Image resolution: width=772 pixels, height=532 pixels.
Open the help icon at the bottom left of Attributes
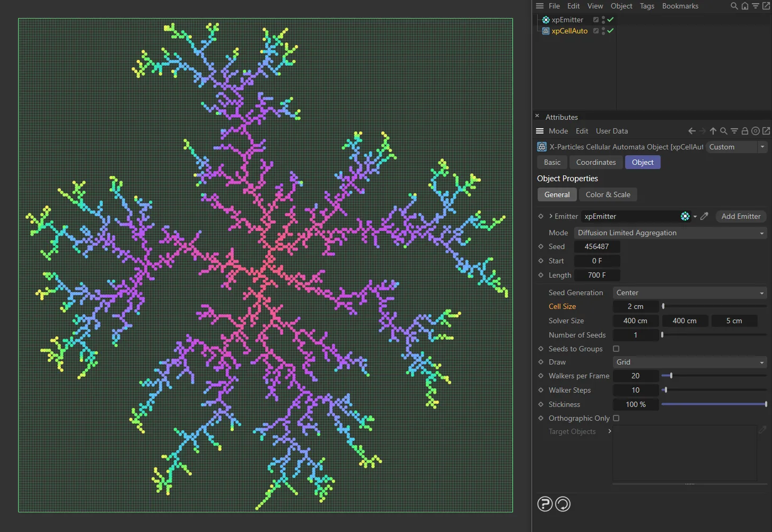[545, 504]
